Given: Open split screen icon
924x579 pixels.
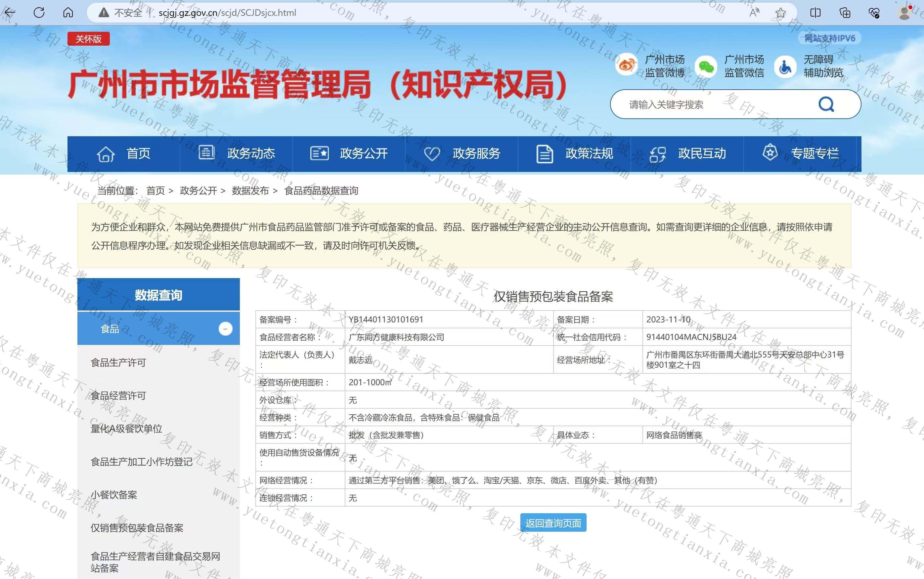Looking at the screenshot, I should coord(815,13).
